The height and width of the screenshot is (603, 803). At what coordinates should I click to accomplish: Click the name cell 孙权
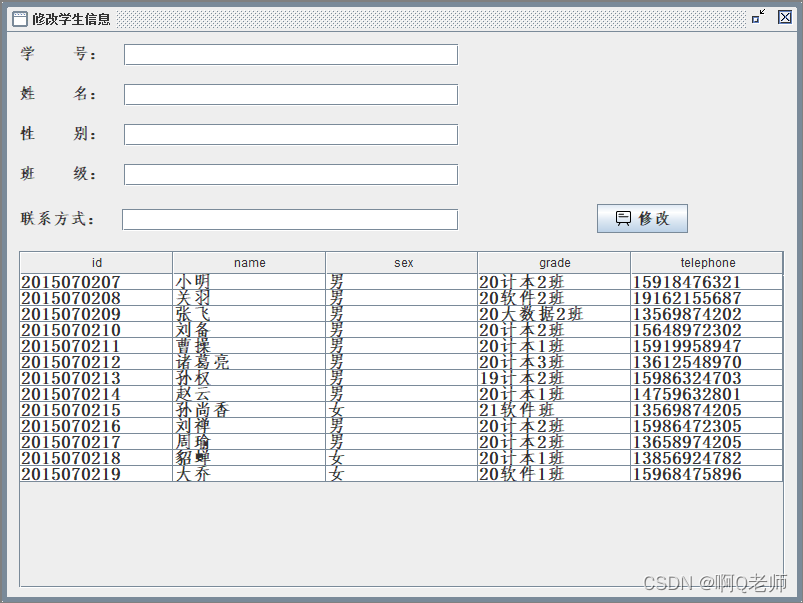[x=249, y=378]
